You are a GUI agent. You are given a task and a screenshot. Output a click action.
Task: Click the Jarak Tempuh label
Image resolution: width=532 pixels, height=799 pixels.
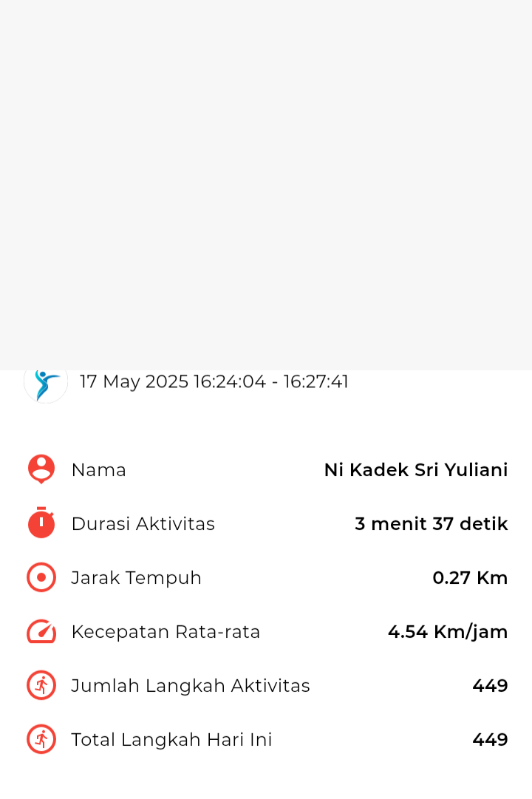pos(136,578)
